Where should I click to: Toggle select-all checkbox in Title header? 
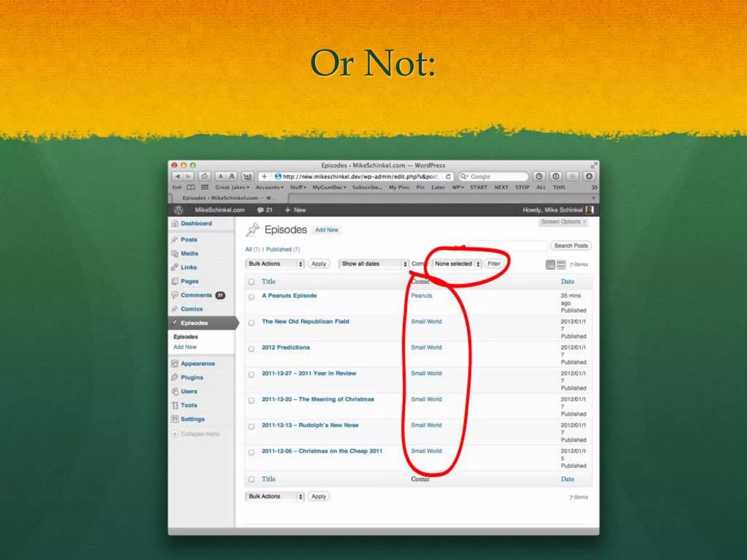(x=251, y=281)
